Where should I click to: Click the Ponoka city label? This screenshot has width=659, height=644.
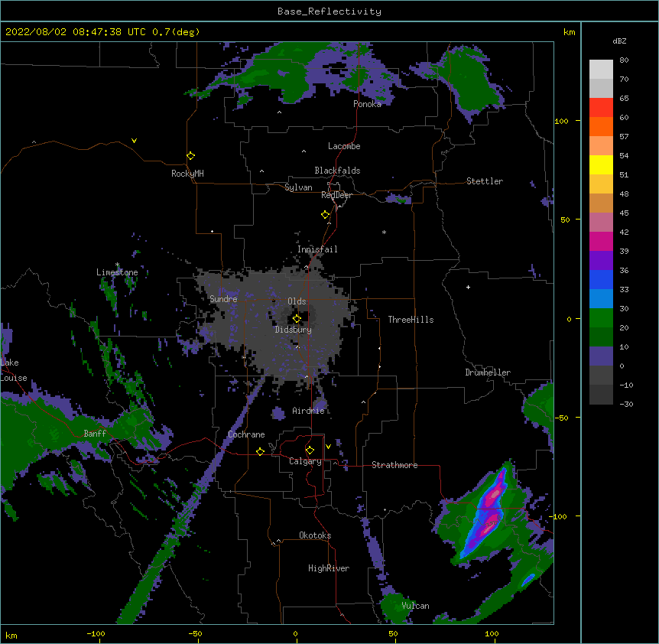tap(367, 104)
